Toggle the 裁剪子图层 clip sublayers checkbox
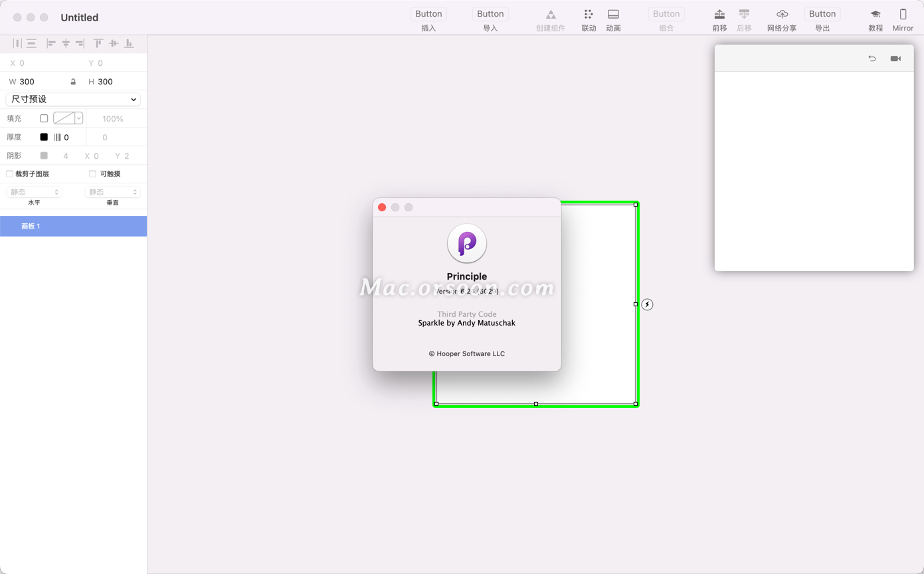 point(9,174)
